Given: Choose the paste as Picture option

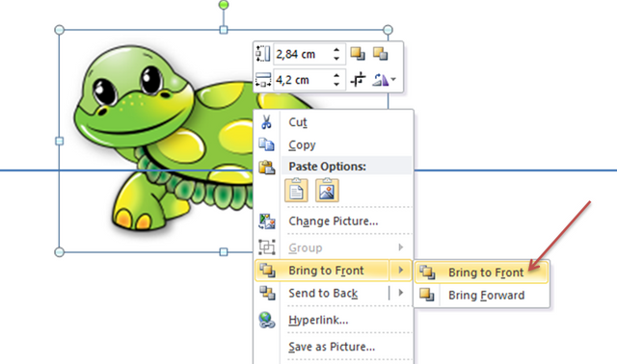Looking at the screenshot, I should coord(327,191).
